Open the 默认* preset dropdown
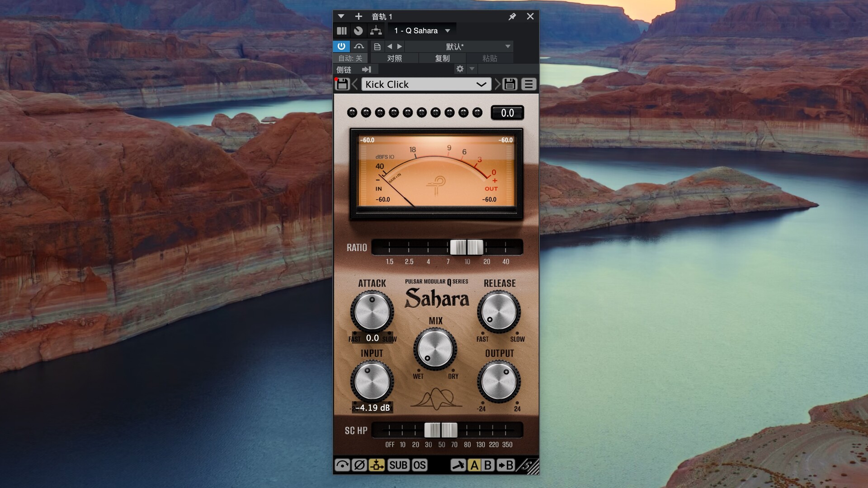 (x=459, y=47)
